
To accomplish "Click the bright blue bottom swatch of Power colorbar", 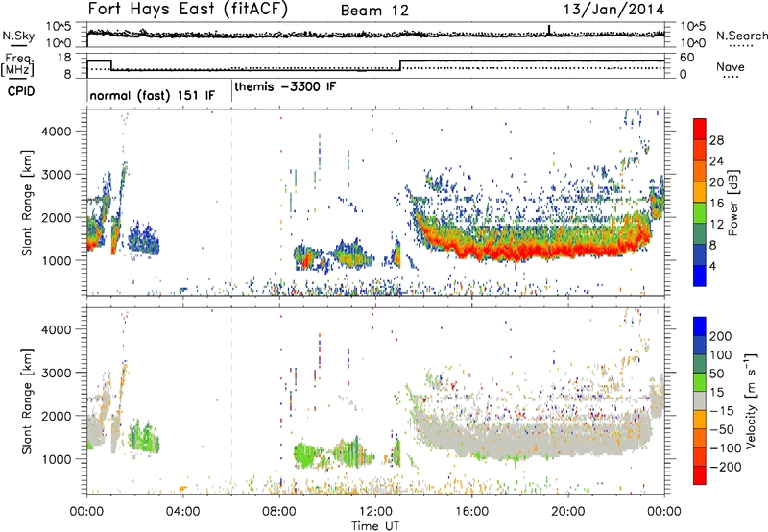I will point(700,276).
